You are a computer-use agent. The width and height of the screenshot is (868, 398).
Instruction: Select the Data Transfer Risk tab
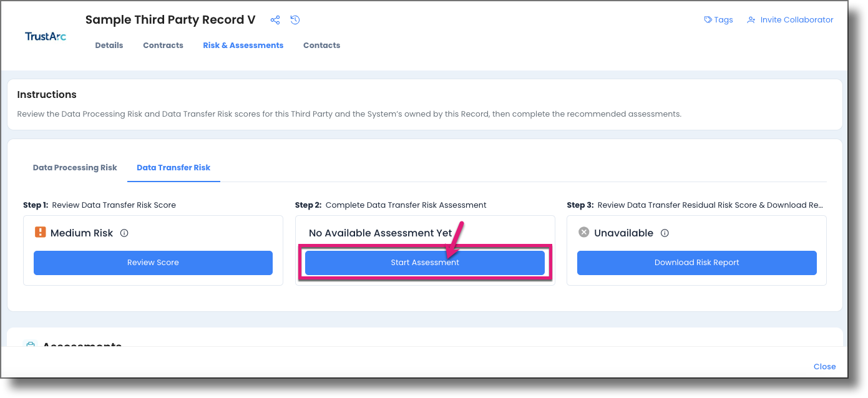[173, 167]
